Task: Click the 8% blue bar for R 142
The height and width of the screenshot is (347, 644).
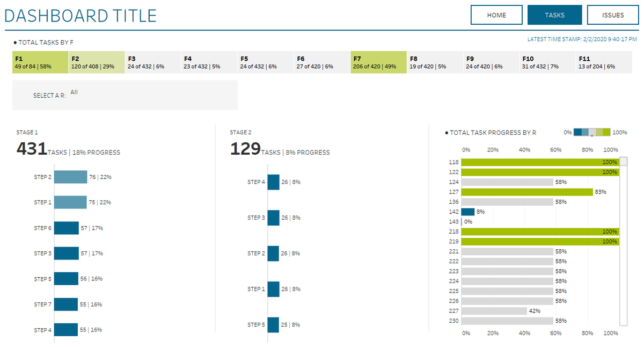Action: (x=468, y=212)
